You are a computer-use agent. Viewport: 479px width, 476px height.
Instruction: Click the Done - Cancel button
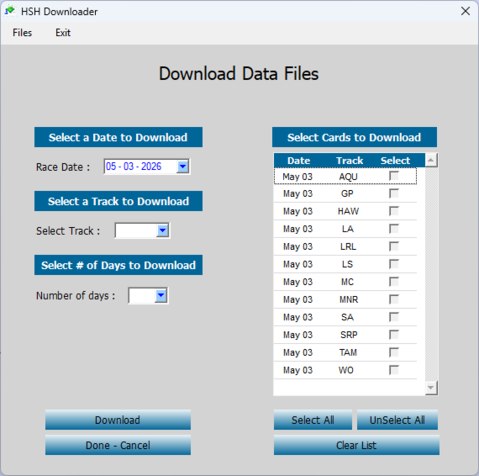pyautogui.click(x=118, y=445)
